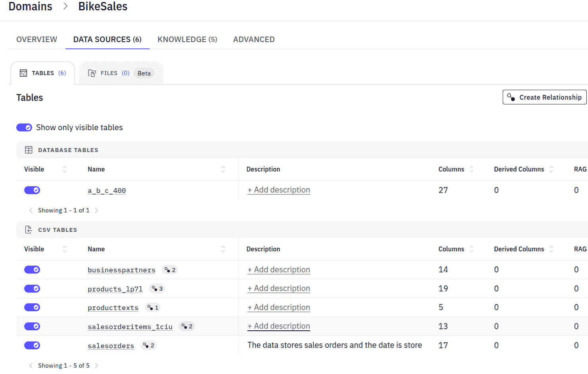Open the OVERVIEW tab

(37, 39)
